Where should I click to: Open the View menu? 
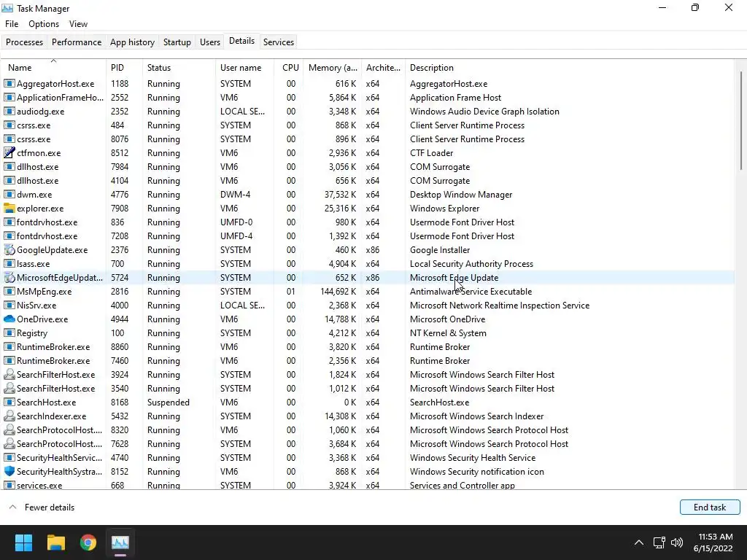78,24
